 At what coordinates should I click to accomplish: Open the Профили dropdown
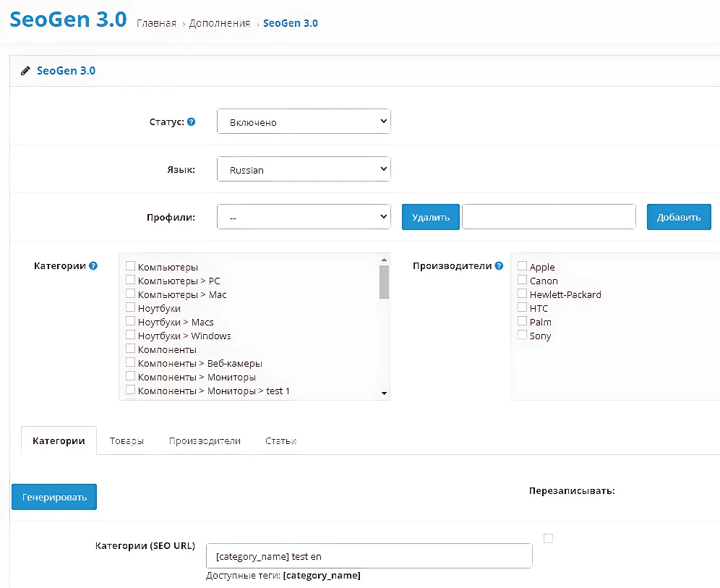pyautogui.click(x=304, y=217)
